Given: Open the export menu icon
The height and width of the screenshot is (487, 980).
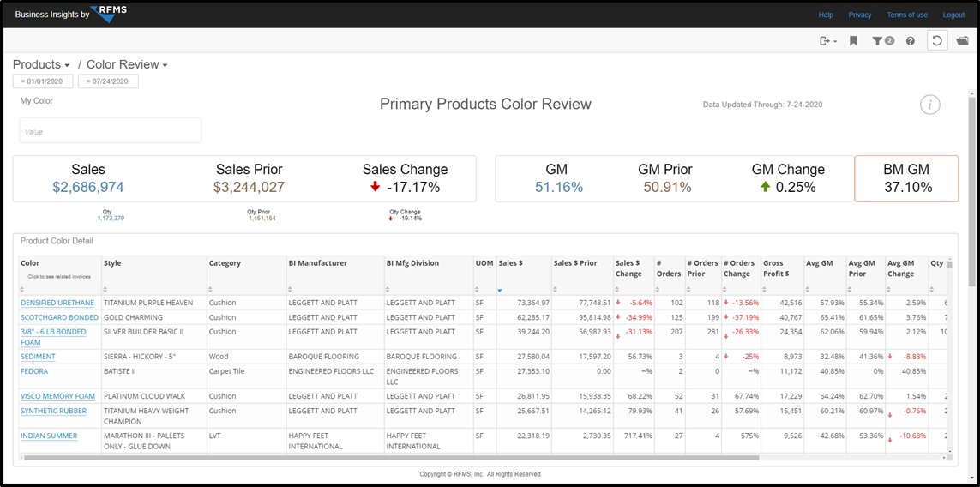Looking at the screenshot, I should click(x=827, y=40).
